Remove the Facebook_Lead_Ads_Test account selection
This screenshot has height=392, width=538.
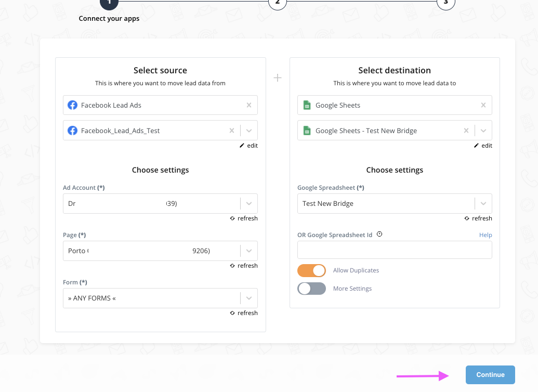pos(232,130)
